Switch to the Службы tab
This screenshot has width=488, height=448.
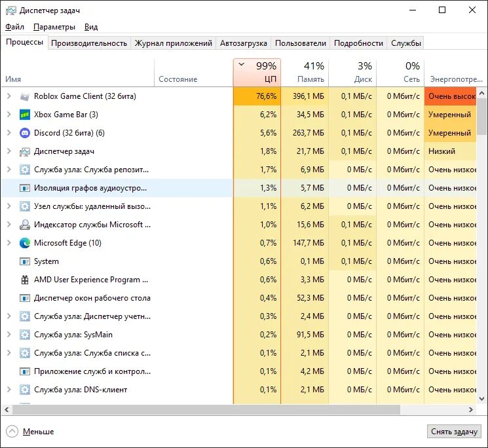[x=406, y=43]
